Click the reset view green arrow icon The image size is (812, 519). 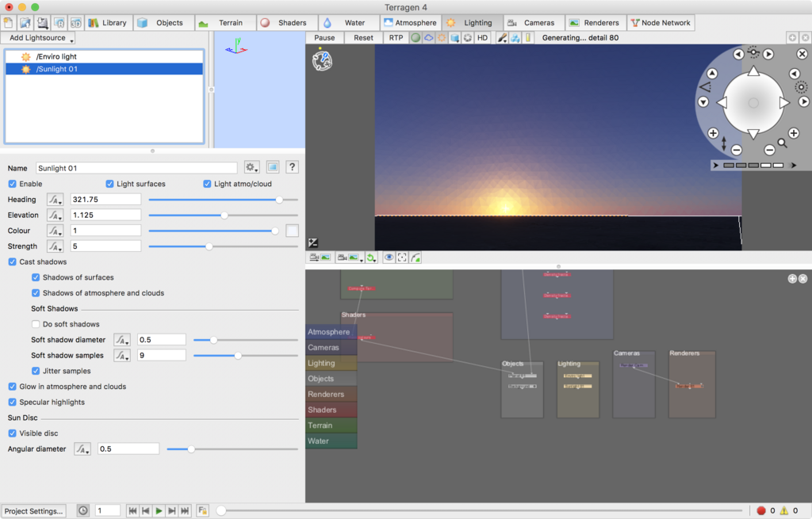tap(371, 258)
